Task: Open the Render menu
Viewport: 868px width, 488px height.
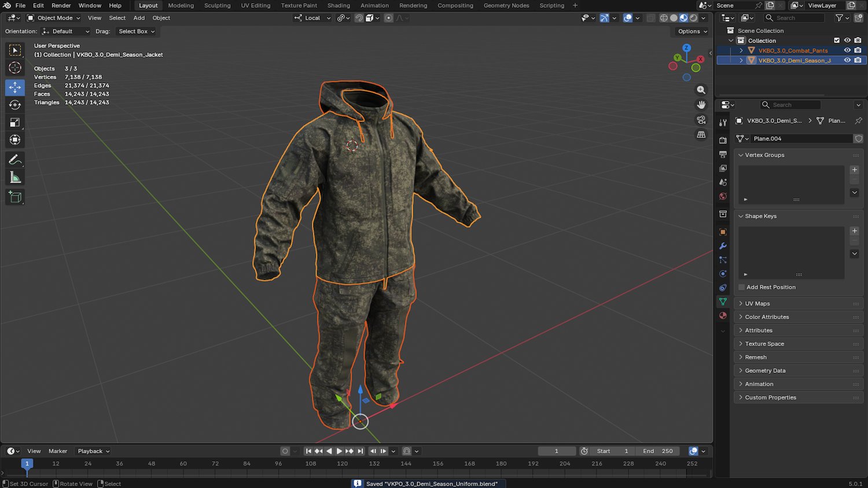Action: (x=61, y=5)
